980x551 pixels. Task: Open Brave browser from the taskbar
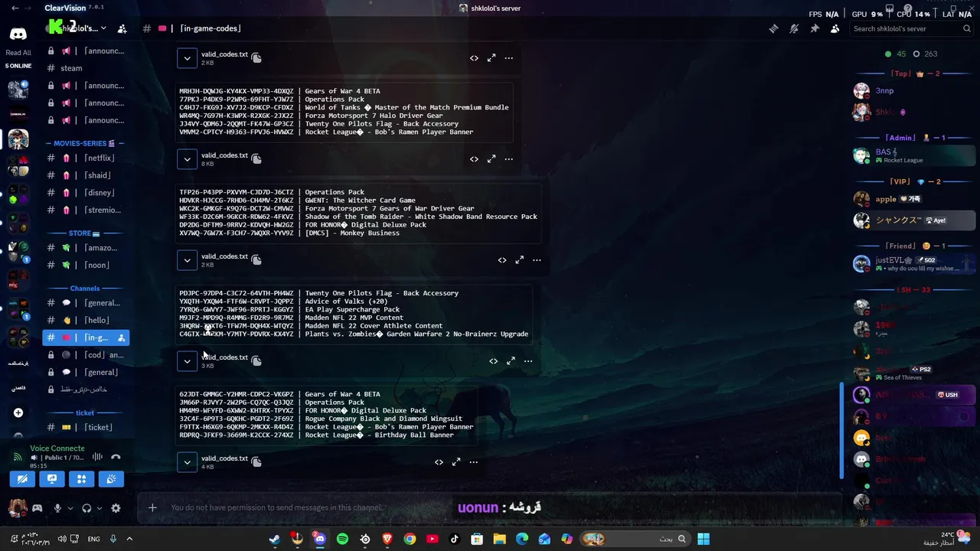[387, 539]
